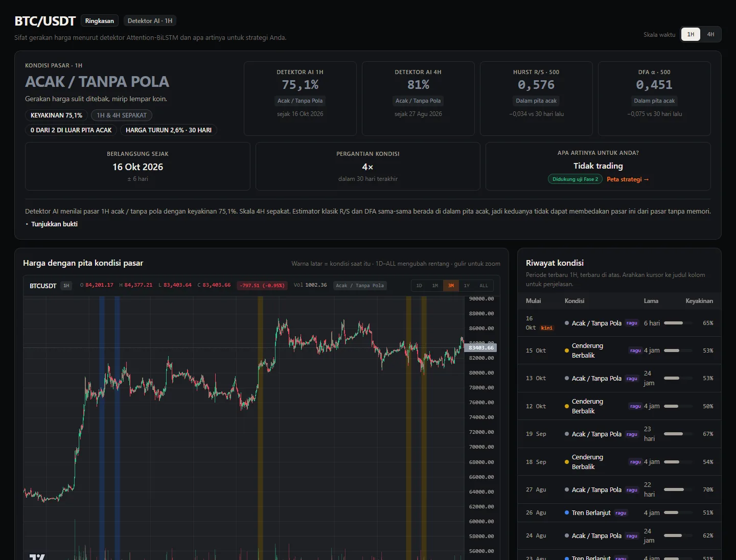Click the Pergantian Kondisi value 4×
The width and height of the screenshot is (736, 560).
pos(367,167)
